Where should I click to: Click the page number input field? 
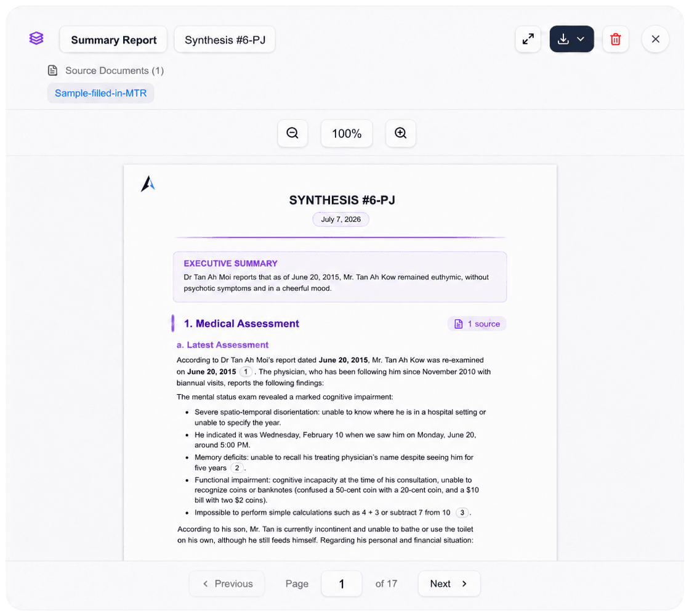pyautogui.click(x=342, y=584)
